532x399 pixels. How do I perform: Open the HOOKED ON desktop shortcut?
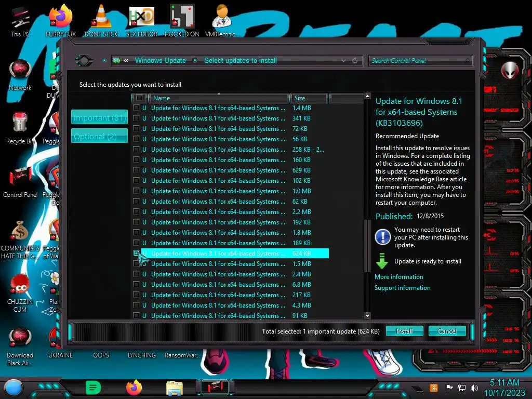point(182,20)
